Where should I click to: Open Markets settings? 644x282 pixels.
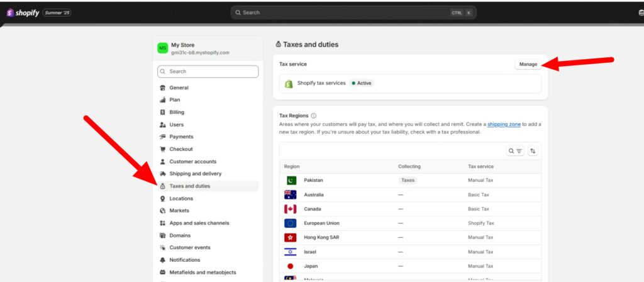[x=208, y=210]
